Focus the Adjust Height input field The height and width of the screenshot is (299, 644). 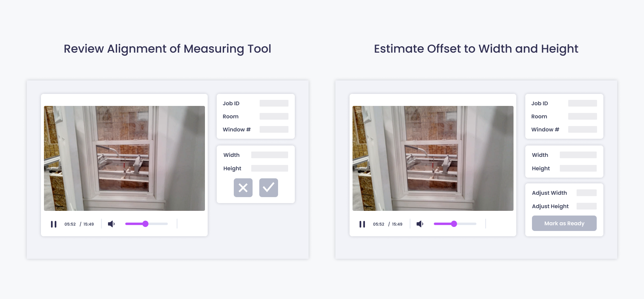click(586, 206)
